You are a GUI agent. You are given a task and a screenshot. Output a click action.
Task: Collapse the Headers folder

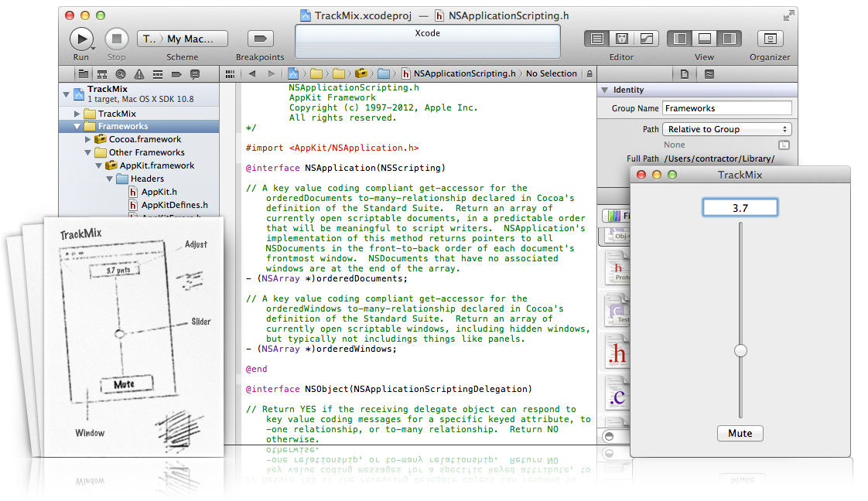coord(109,179)
